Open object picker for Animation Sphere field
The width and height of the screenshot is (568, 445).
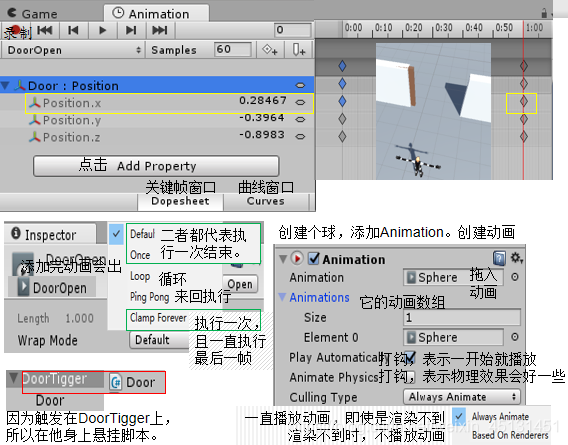pyautogui.click(x=514, y=277)
